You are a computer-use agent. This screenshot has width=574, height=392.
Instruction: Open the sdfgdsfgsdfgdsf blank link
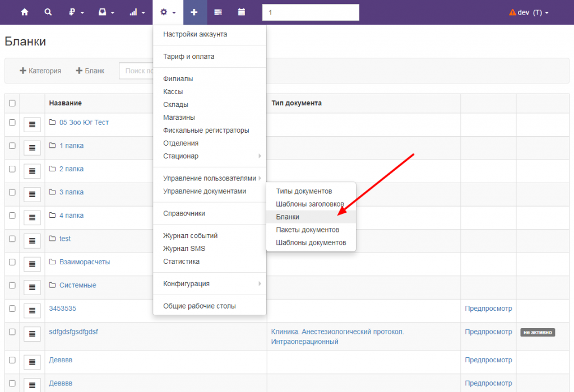pos(73,332)
